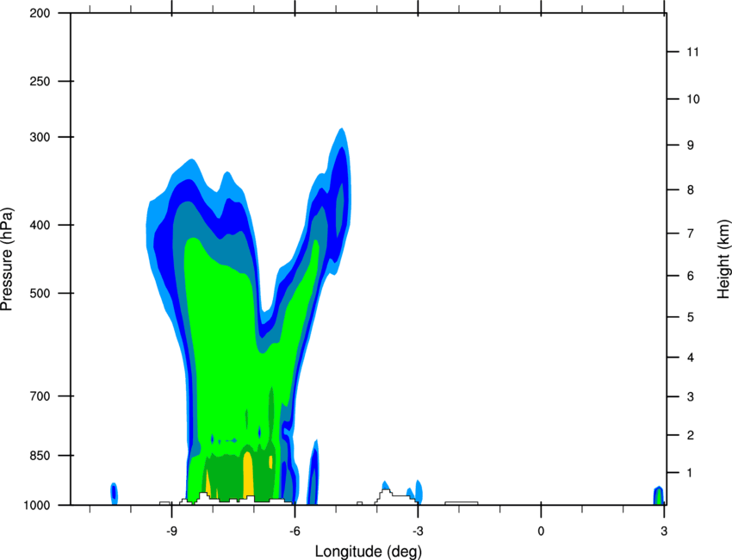Click the height label 2 km
This screenshot has width=732, height=560.
point(691,435)
